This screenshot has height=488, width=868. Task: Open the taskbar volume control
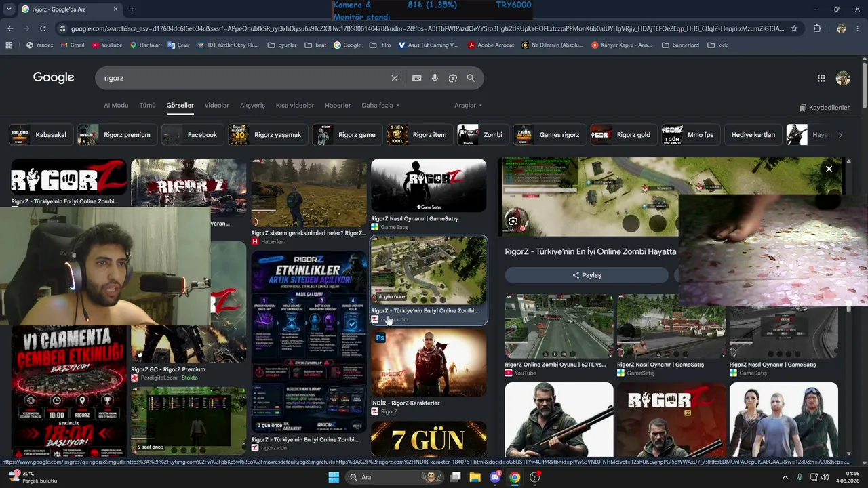coord(825,477)
